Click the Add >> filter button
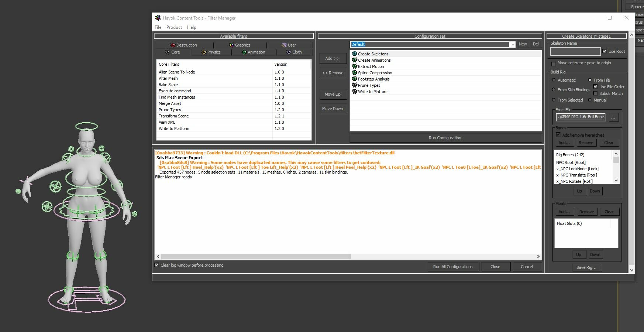Screen dimensions: 644x332 click(x=332, y=58)
